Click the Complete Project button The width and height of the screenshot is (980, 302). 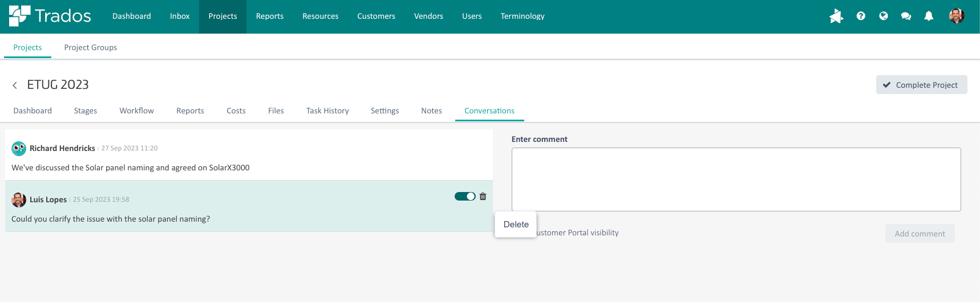pos(921,85)
